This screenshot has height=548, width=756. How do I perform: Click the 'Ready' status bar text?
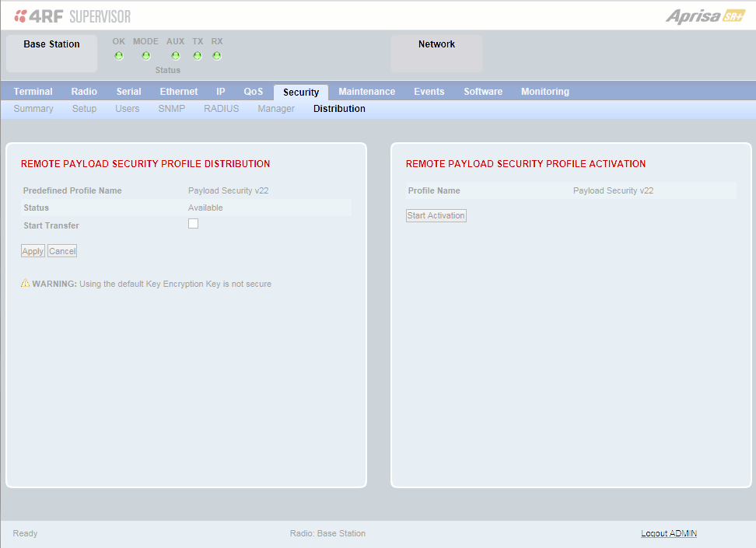25,533
